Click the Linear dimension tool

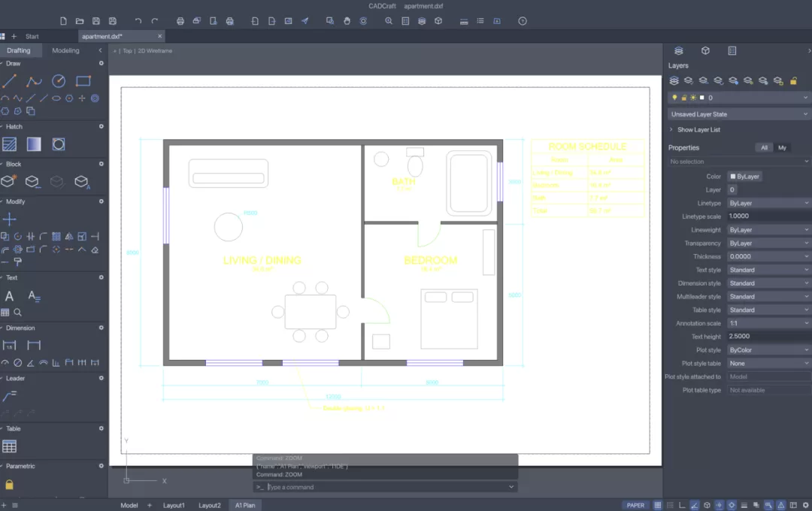pos(9,346)
